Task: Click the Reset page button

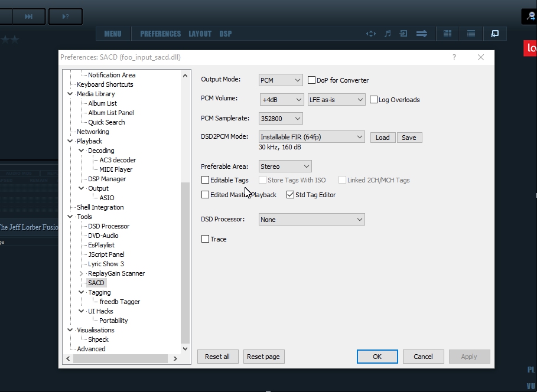Action: coord(263,357)
